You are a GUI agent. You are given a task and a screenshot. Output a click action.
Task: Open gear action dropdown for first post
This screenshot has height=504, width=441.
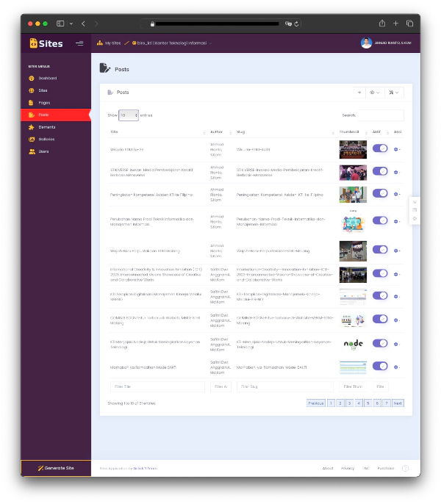[397, 150]
